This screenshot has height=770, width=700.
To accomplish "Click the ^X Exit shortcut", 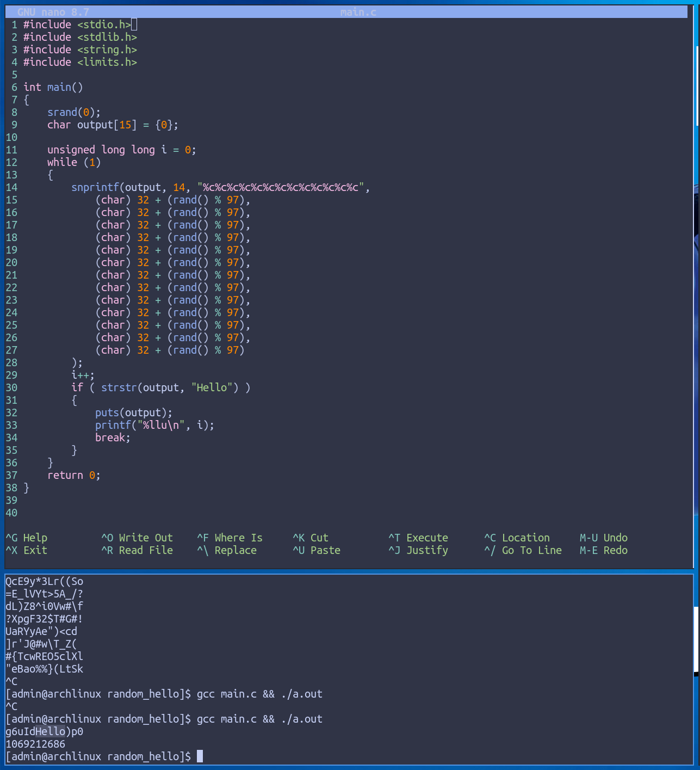I will 27,550.
